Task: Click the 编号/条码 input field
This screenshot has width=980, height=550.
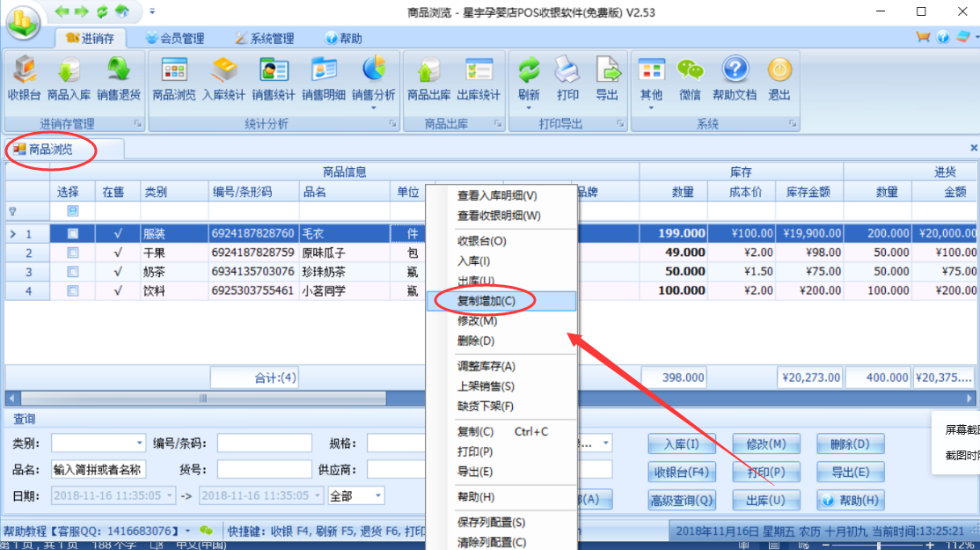Action: point(265,444)
